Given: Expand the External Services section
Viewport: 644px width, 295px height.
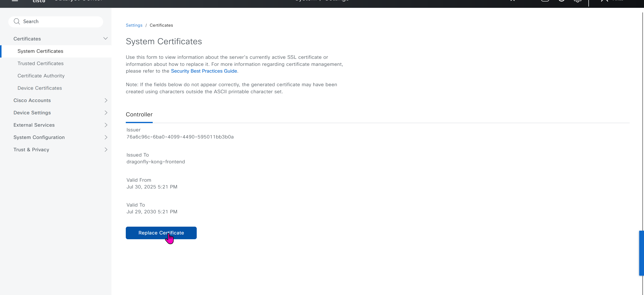Looking at the screenshot, I should pos(106,125).
